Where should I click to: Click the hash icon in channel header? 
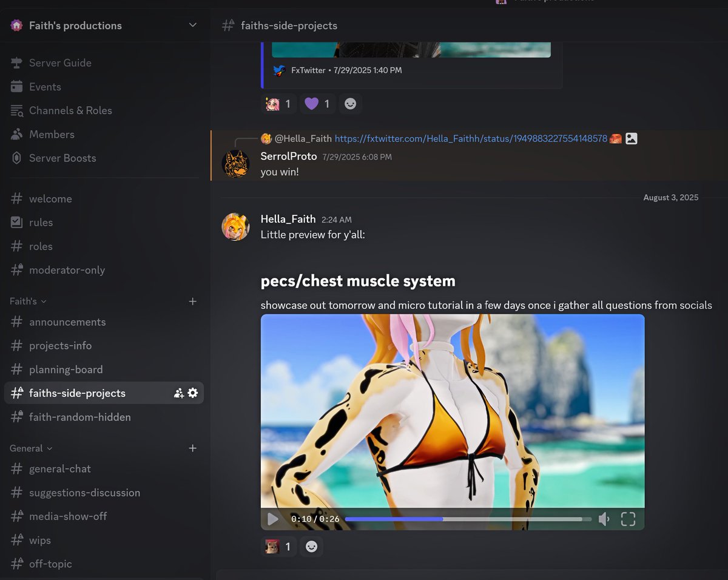(228, 25)
